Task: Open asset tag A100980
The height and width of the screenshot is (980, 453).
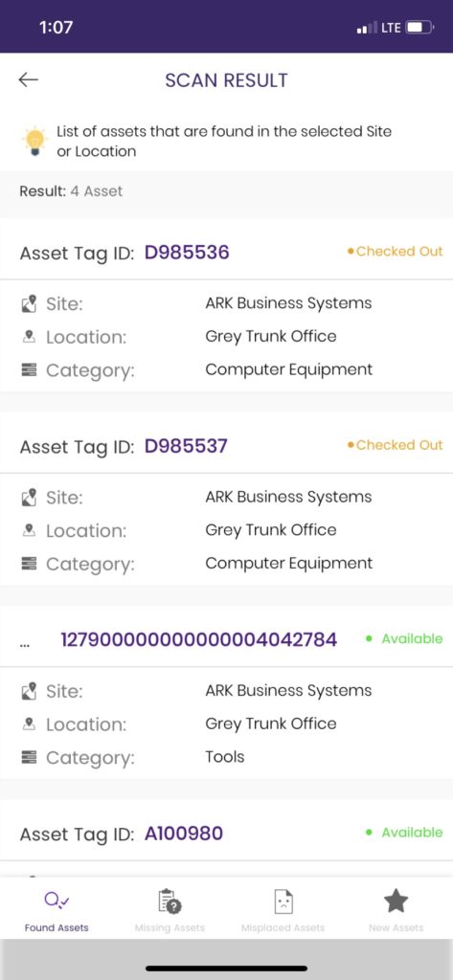Action: click(184, 834)
